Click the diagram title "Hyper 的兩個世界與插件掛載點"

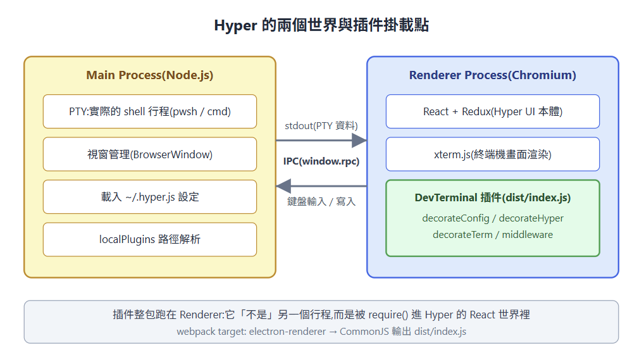click(321, 25)
